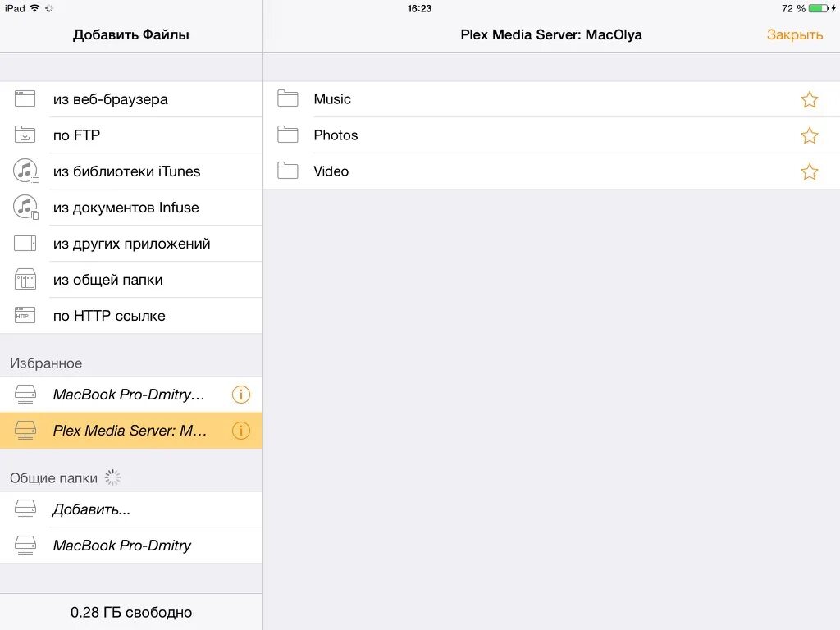Click the HTTP link icon
This screenshot has height=630, width=840.
click(25, 316)
